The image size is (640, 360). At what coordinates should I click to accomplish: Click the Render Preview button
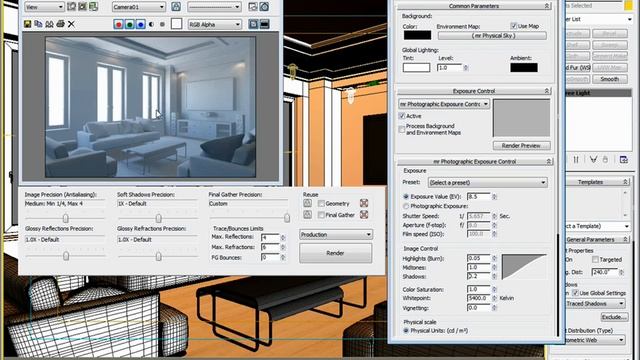[521, 146]
